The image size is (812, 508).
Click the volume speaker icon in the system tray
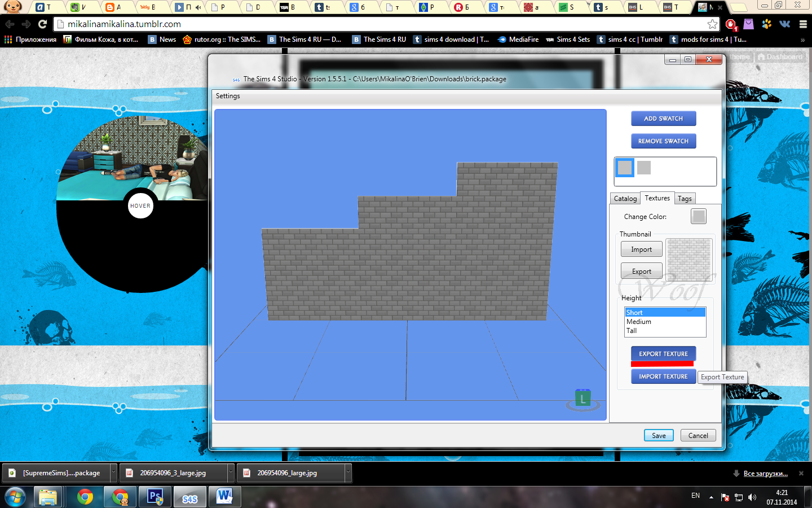click(x=752, y=497)
